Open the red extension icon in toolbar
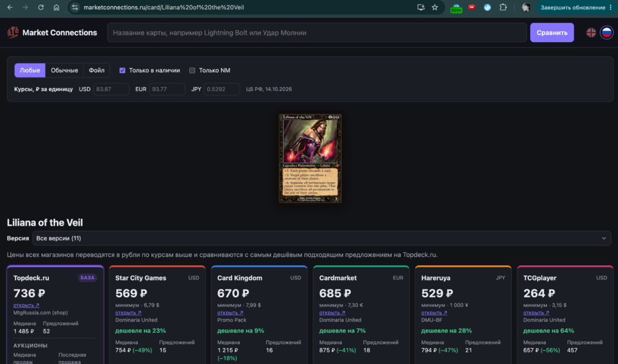618x364 pixels. [472, 7]
